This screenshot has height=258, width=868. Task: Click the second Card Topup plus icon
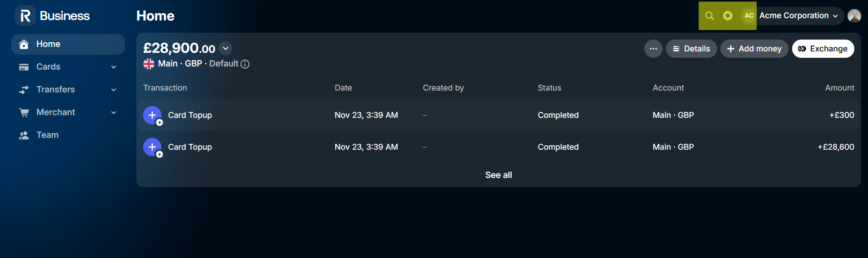152,147
